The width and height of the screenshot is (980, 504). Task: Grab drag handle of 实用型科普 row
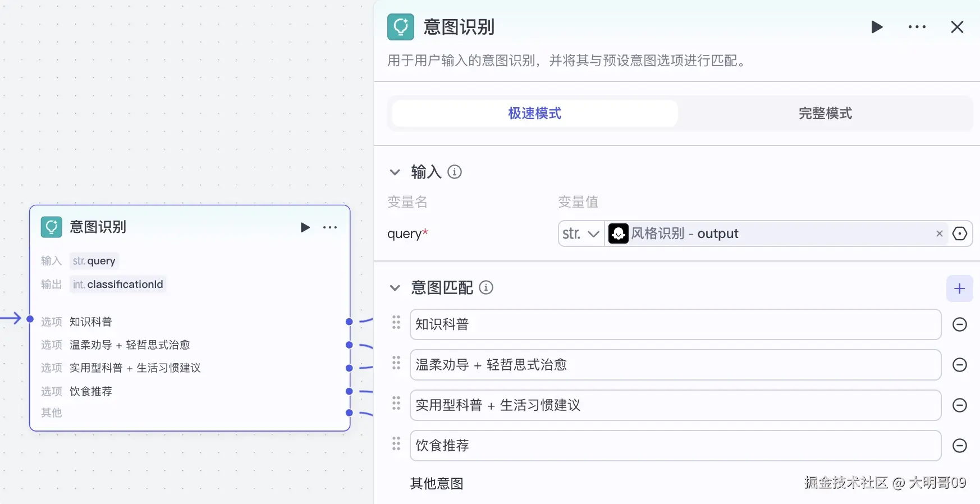pos(396,403)
